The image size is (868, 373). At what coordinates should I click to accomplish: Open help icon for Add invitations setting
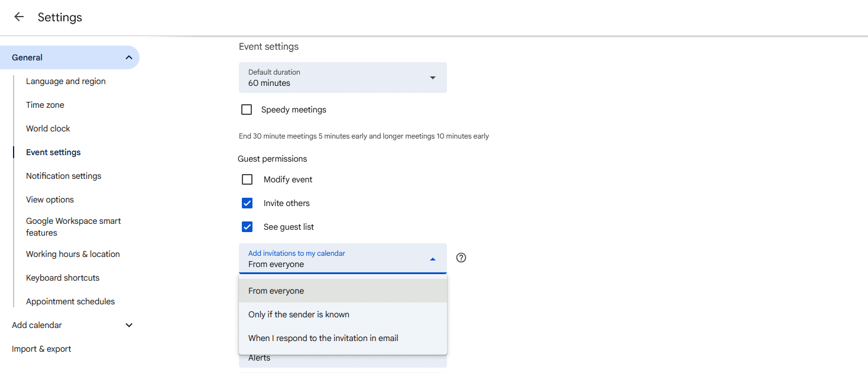tap(461, 258)
